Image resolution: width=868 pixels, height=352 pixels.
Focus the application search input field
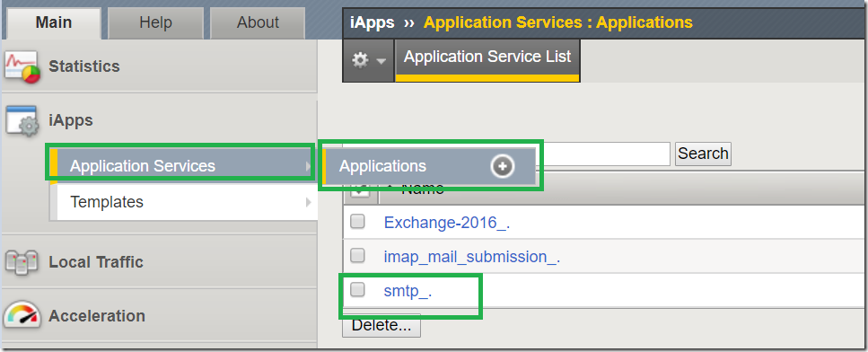[606, 154]
